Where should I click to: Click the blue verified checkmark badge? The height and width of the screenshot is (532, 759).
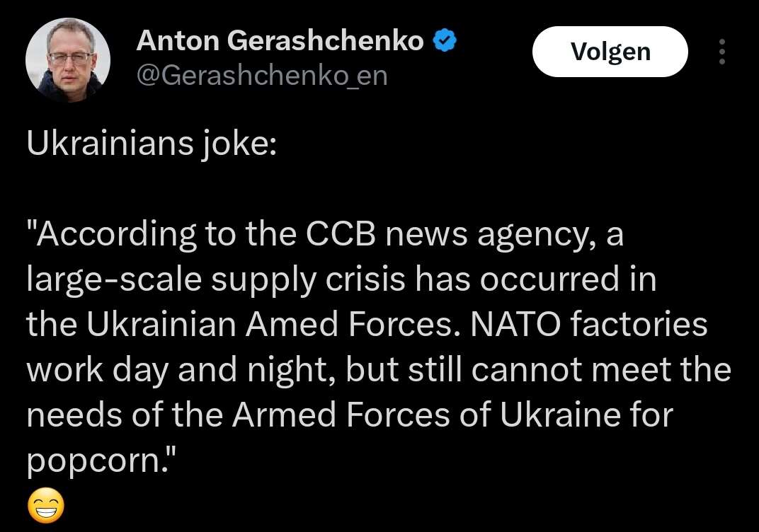[445, 40]
